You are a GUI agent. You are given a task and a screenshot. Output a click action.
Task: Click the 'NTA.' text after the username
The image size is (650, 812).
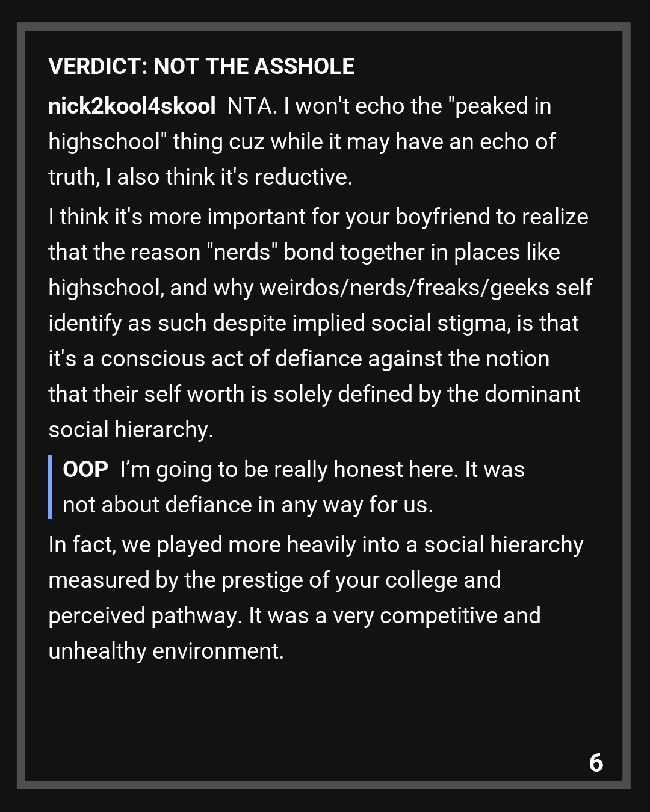point(252,106)
